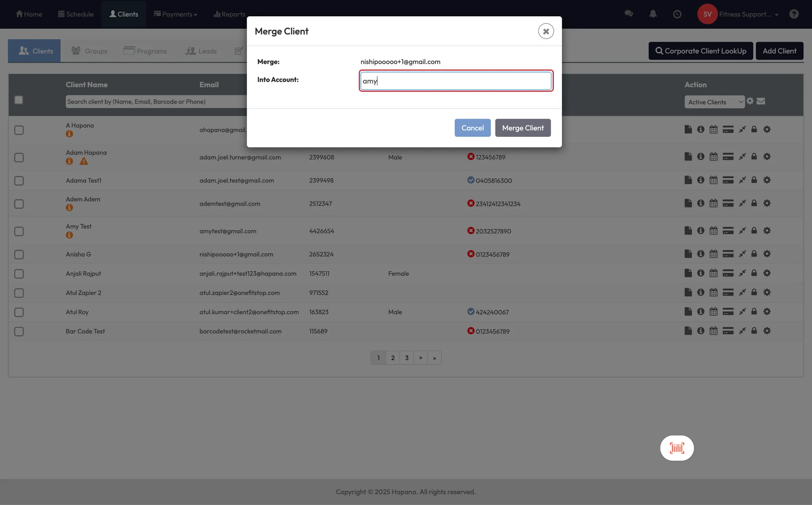Check the box for Adama Test1
This screenshot has width=812, height=505.
[x=19, y=180]
